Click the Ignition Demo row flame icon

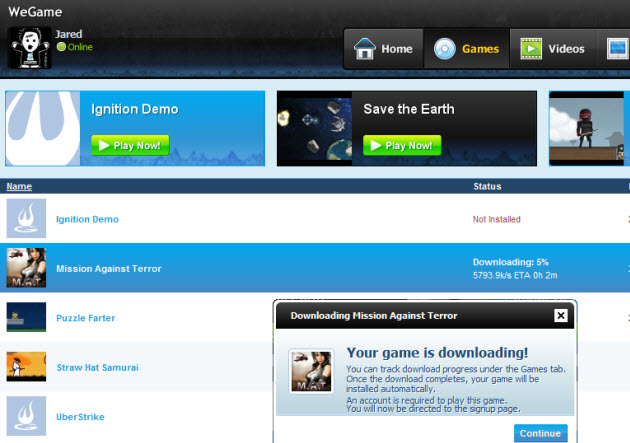coord(26,218)
